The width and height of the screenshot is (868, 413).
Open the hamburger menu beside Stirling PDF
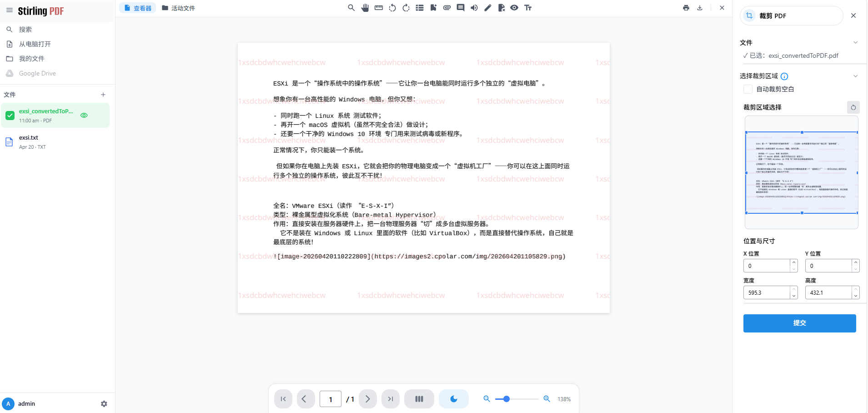10,10
